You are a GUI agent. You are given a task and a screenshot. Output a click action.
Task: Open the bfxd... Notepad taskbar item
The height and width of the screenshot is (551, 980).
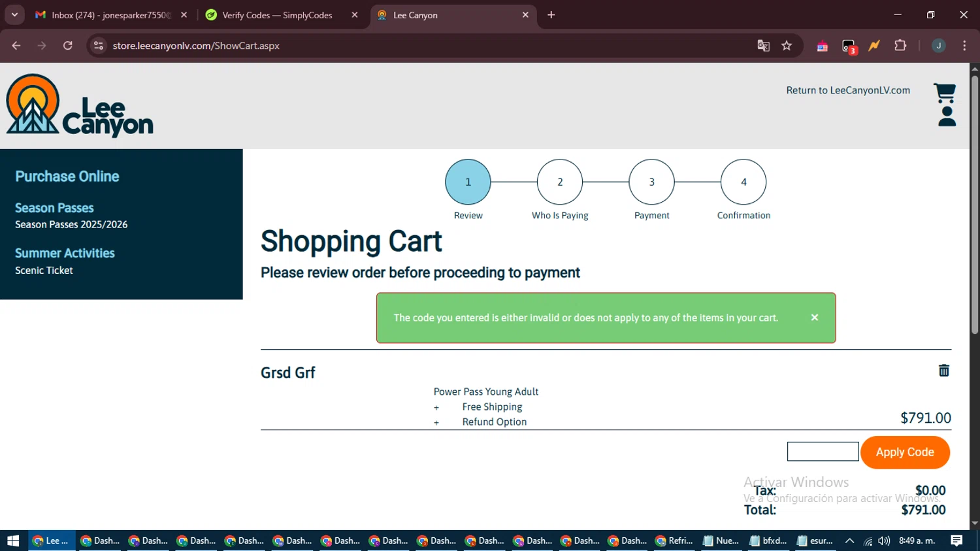tap(769, 541)
